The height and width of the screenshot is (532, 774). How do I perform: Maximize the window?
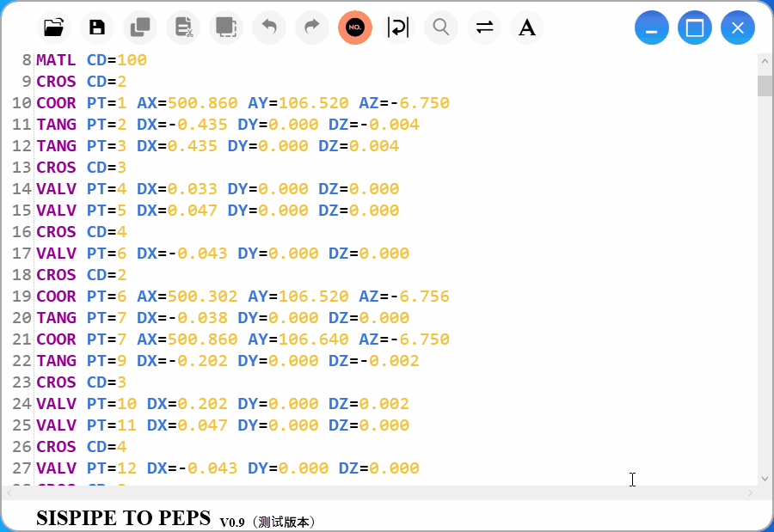(695, 28)
